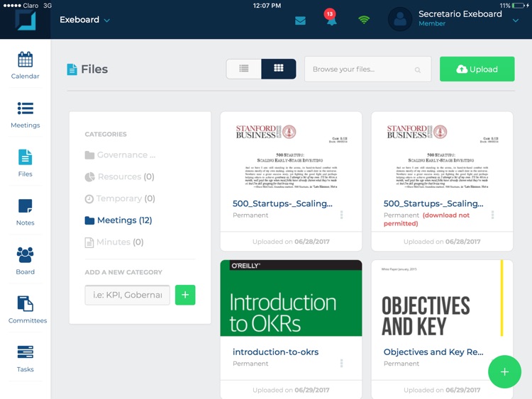This screenshot has height=399, width=532.
Task: Click the Exeboard logo icon
Action: click(x=25, y=21)
